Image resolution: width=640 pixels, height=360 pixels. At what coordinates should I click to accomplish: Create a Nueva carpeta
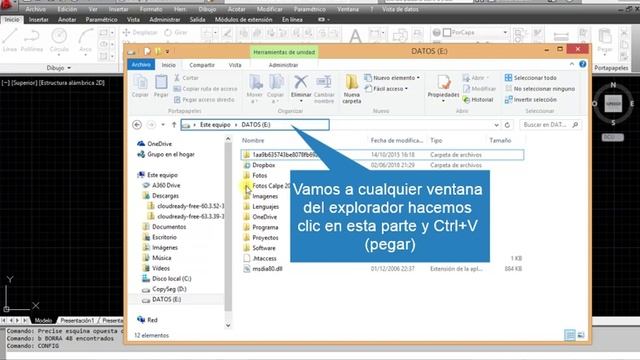(352, 88)
